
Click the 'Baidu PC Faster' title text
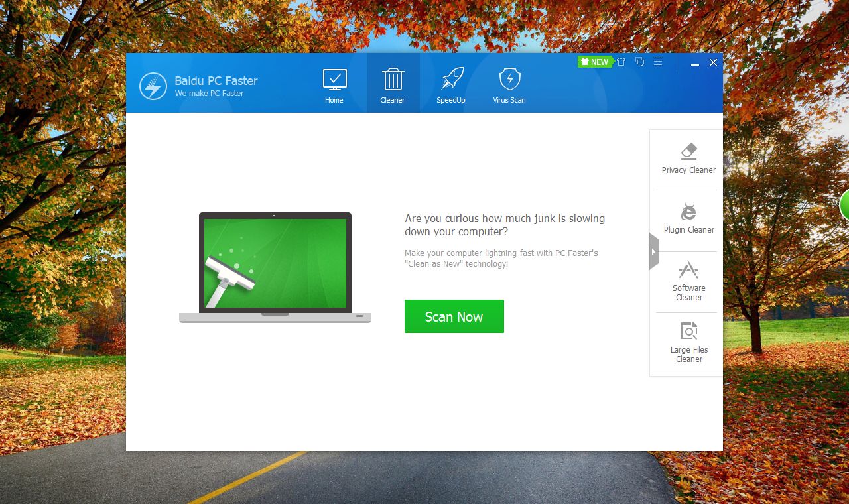(x=216, y=80)
